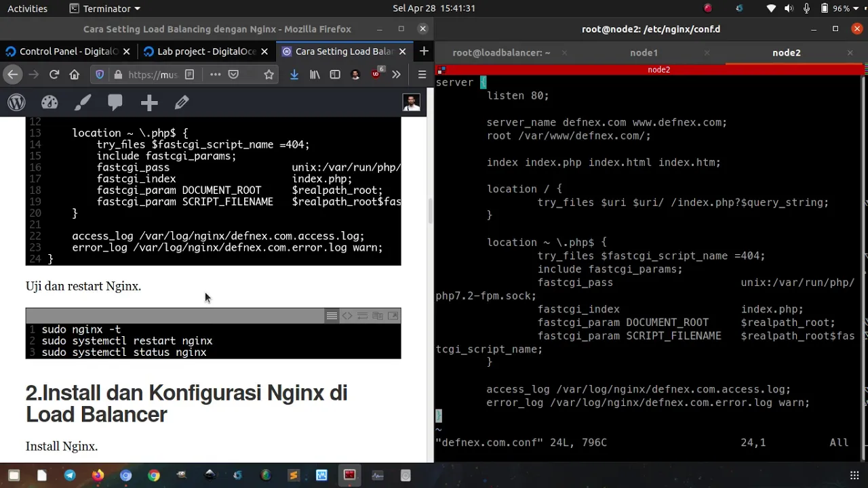Open code in new window icon

pyautogui.click(x=393, y=316)
